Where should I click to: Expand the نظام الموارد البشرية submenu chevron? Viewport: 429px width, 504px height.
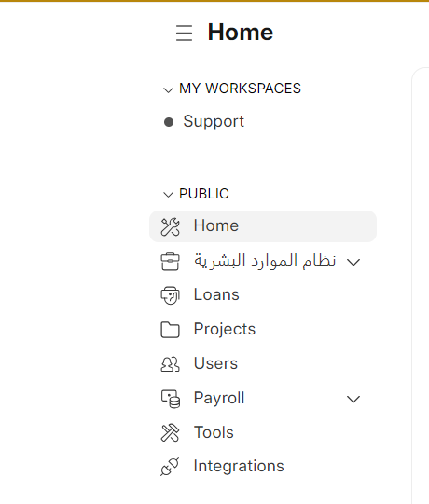pyautogui.click(x=353, y=263)
